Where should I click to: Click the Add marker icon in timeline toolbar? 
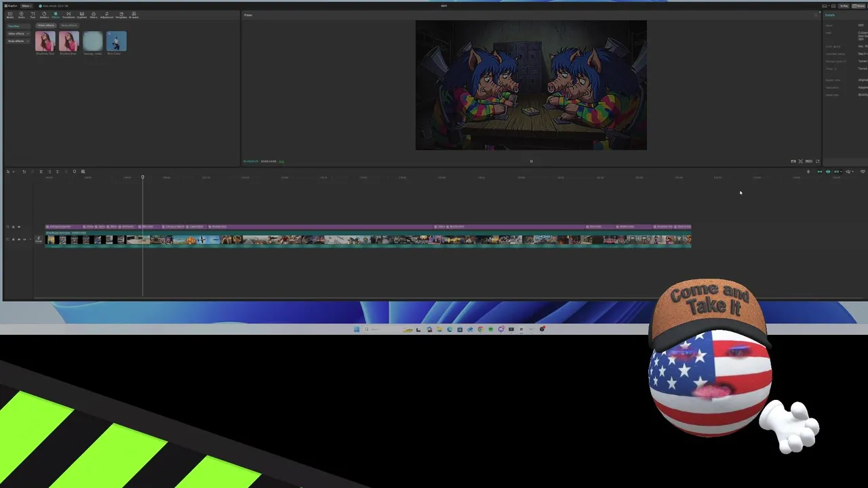(75, 171)
